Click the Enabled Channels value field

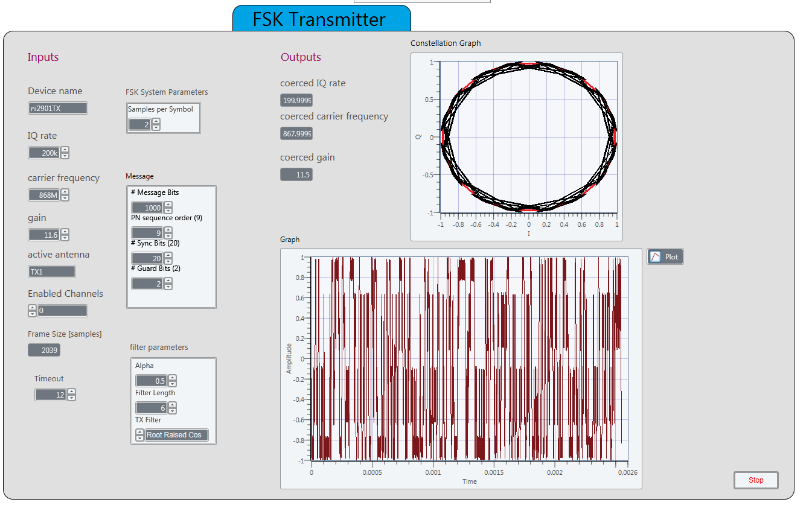coord(63,311)
